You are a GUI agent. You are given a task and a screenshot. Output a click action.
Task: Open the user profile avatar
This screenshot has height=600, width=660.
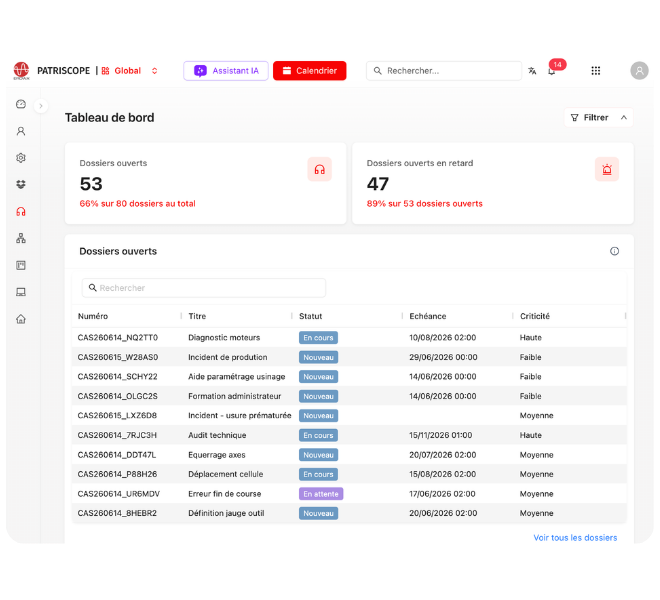point(639,70)
